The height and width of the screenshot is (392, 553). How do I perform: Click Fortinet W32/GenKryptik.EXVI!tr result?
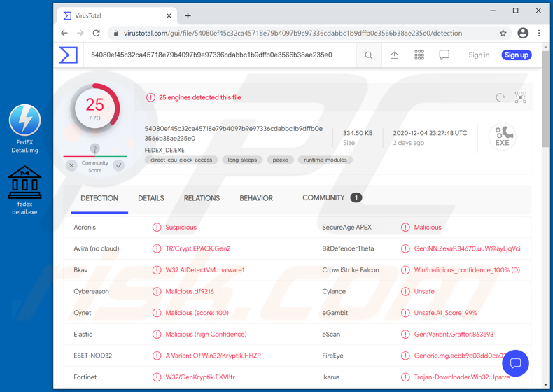(x=200, y=377)
